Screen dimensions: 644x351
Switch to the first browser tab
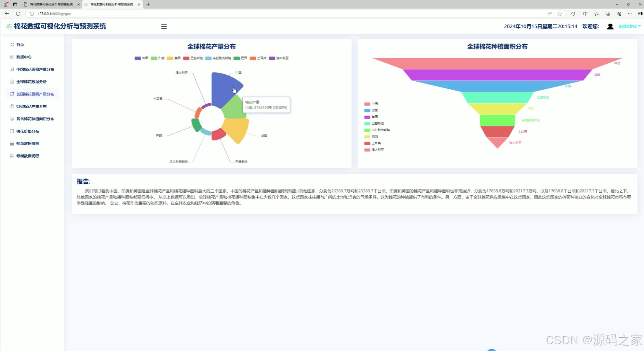tap(51, 4)
